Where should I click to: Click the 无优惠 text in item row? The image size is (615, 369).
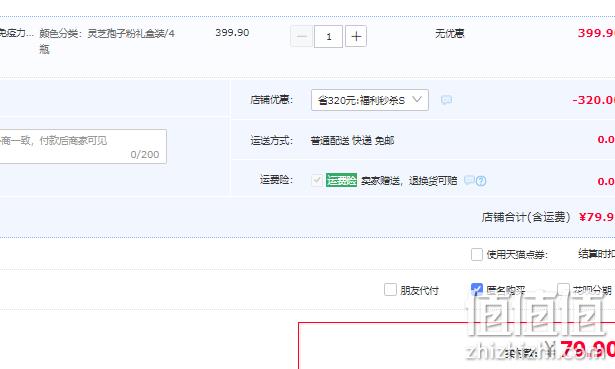449,34
